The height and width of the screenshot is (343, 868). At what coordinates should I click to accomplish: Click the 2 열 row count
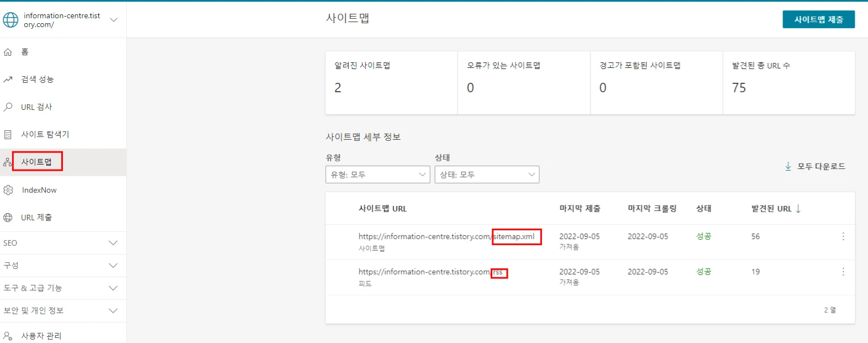pyautogui.click(x=830, y=310)
